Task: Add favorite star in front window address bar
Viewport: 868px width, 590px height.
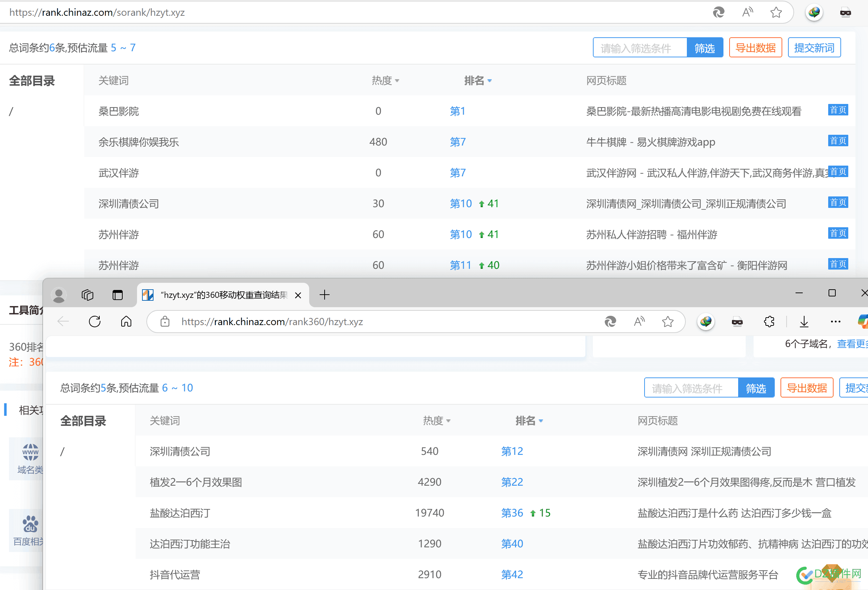Action: pos(668,322)
